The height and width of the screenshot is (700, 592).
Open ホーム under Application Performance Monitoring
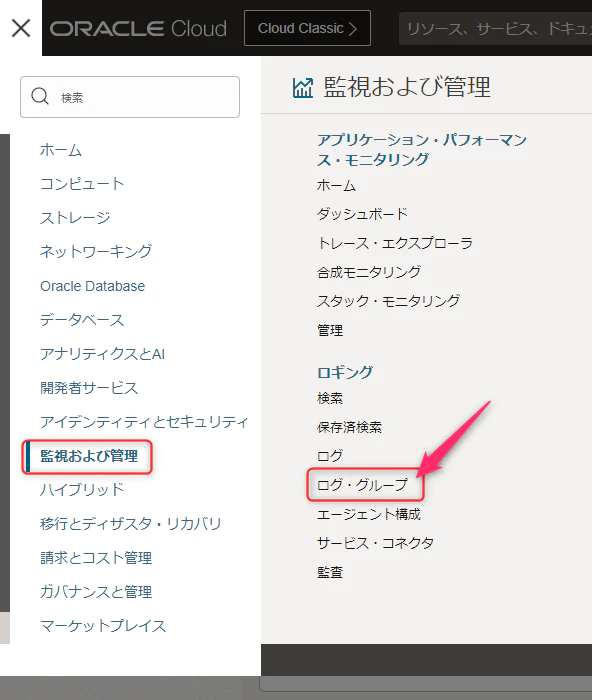coord(336,185)
